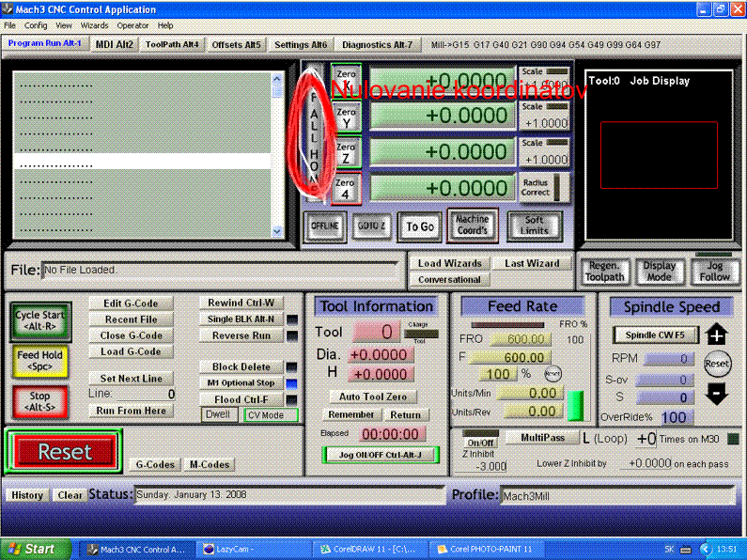Toggle Z Inhibit On/Off

(480, 443)
